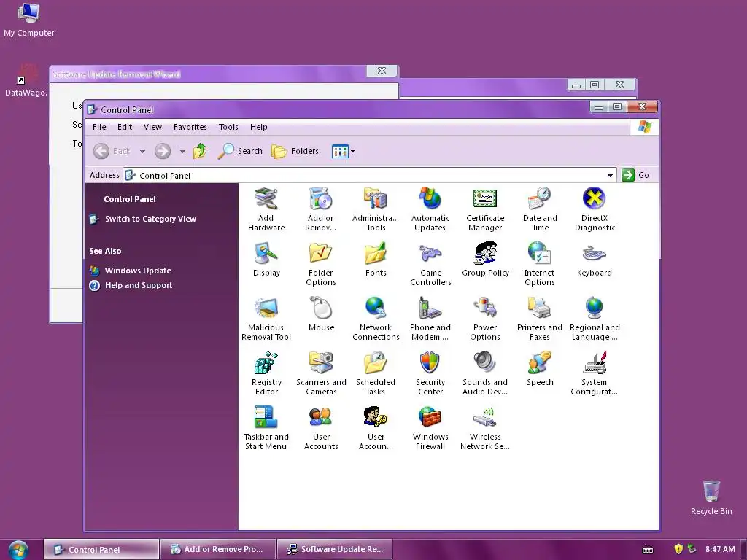This screenshot has width=747, height=560.
Task: Switch to Category View
Action: (150, 219)
